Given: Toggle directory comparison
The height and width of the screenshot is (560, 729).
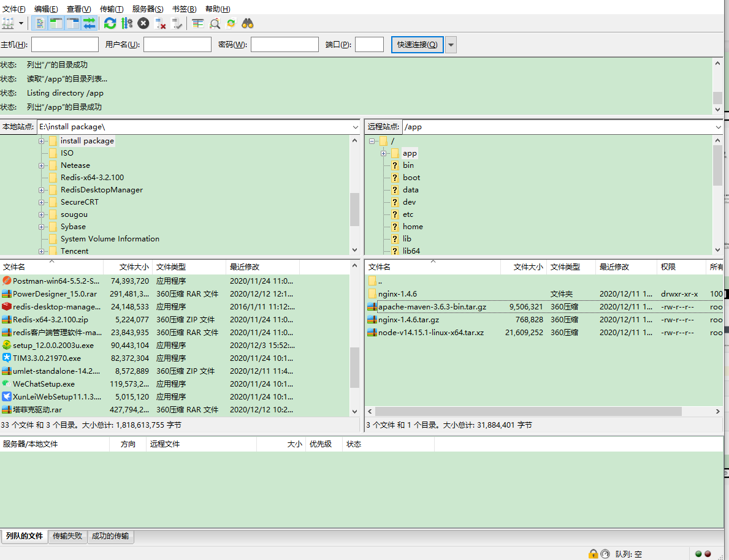Looking at the screenshot, I should [215, 23].
